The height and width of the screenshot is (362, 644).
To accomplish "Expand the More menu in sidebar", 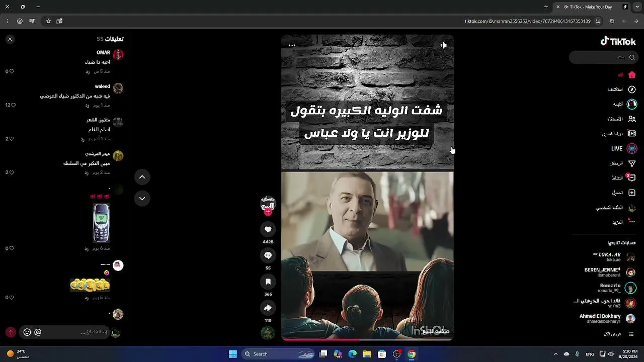I will point(632,222).
